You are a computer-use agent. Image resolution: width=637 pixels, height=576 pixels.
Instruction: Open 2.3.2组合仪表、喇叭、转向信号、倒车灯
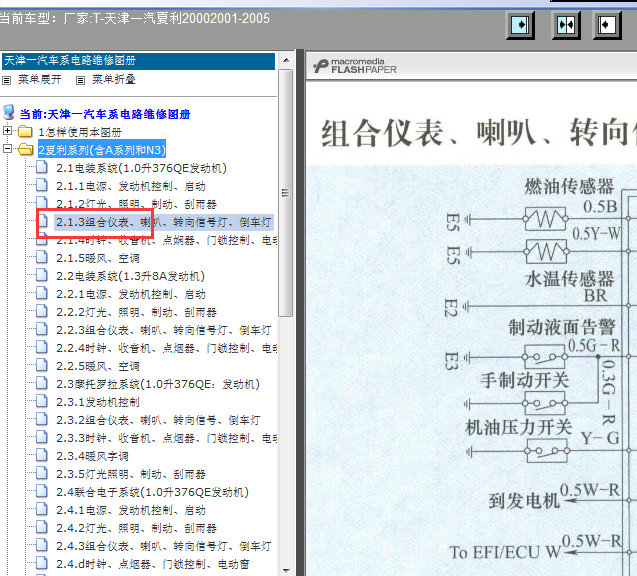(158, 420)
